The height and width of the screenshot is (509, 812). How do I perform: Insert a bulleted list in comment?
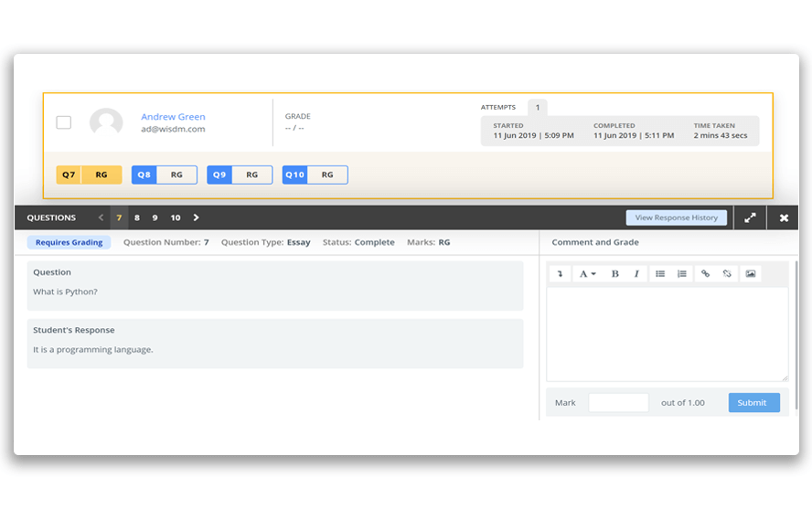(x=660, y=274)
